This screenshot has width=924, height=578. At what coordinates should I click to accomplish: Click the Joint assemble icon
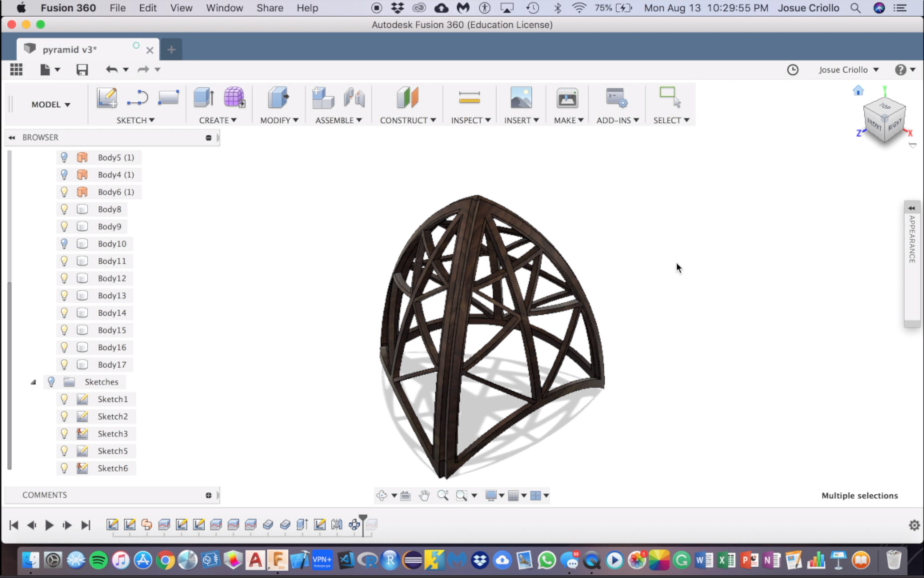pos(354,98)
